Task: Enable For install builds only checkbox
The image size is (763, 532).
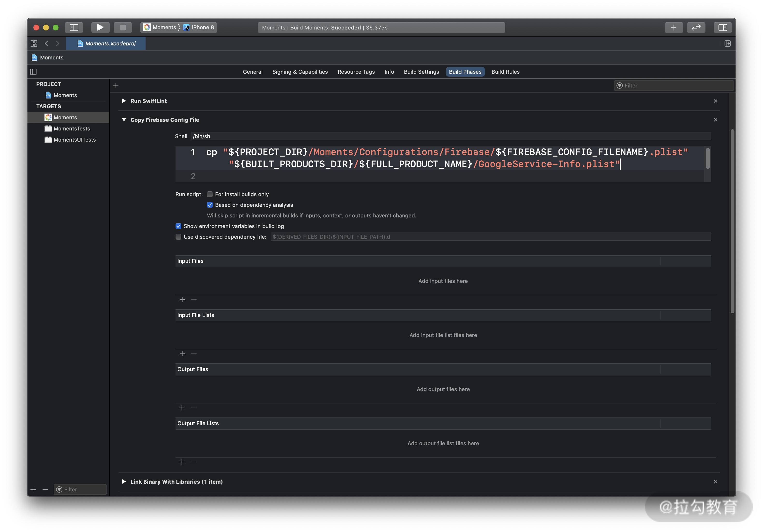Action: tap(210, 194)
